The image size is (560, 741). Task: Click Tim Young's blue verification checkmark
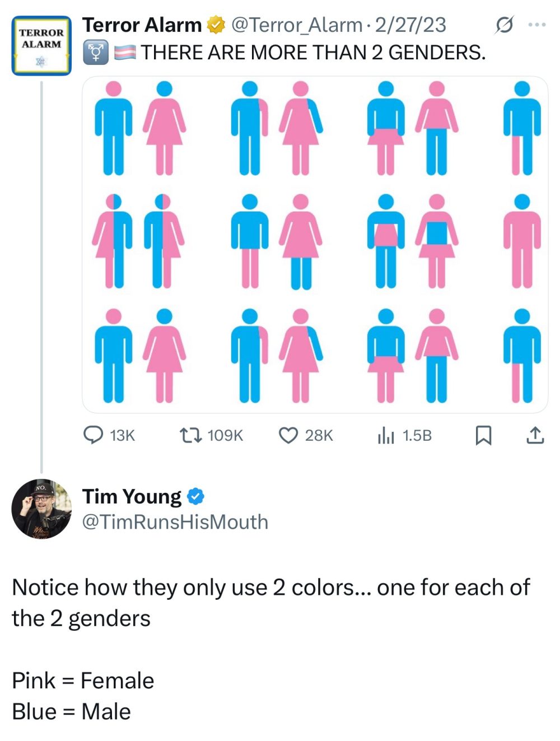[x=195, y=496]
